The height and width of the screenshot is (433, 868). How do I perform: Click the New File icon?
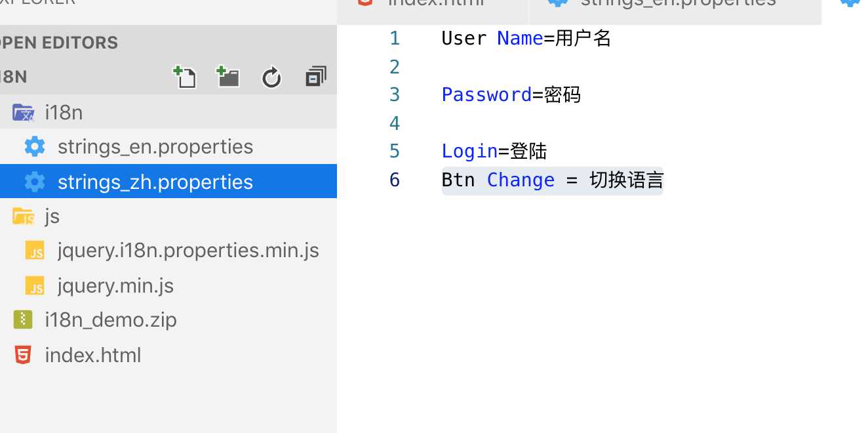185,77
